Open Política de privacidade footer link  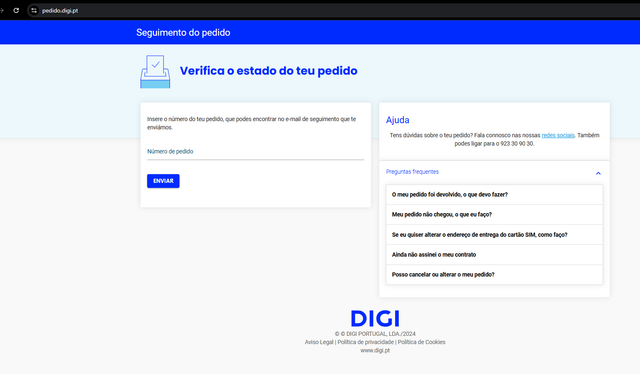[x=365, y=342]
